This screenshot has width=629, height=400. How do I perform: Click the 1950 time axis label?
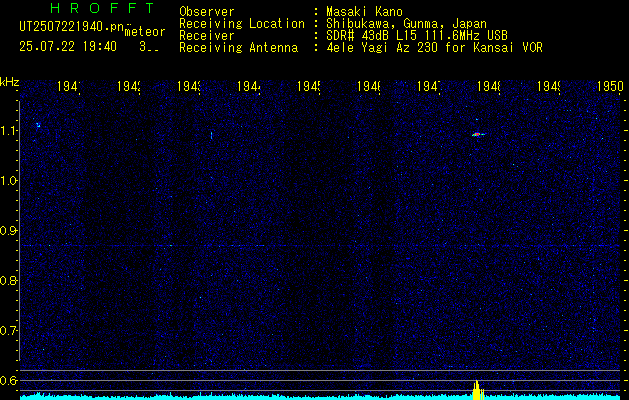pos(610,86)
